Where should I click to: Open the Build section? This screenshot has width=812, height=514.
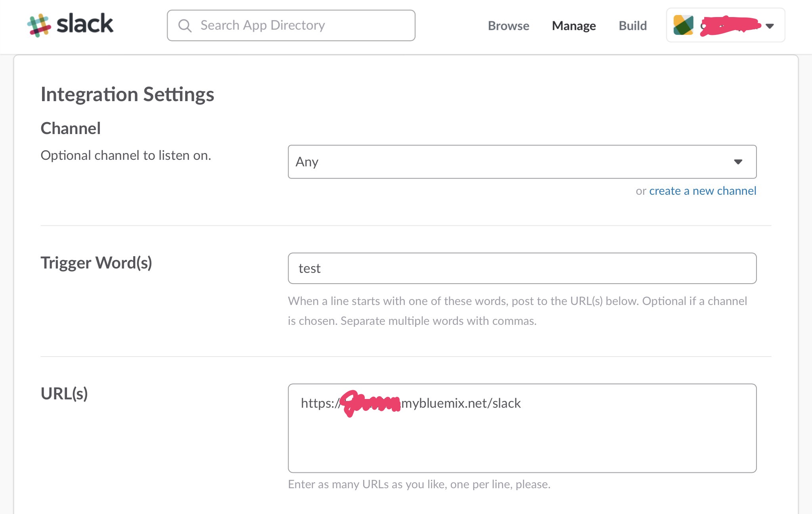pos(632,26)
